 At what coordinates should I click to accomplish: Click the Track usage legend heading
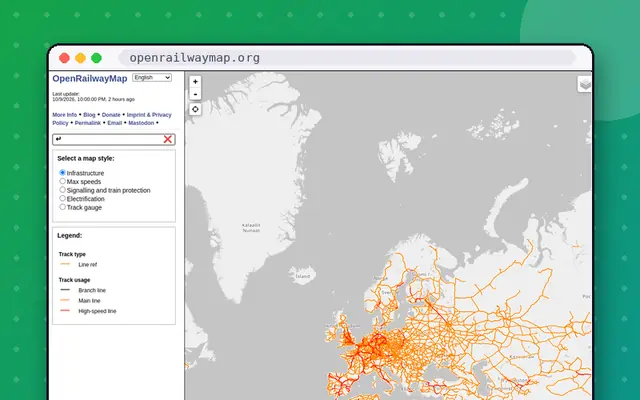(x=74, y=280)
